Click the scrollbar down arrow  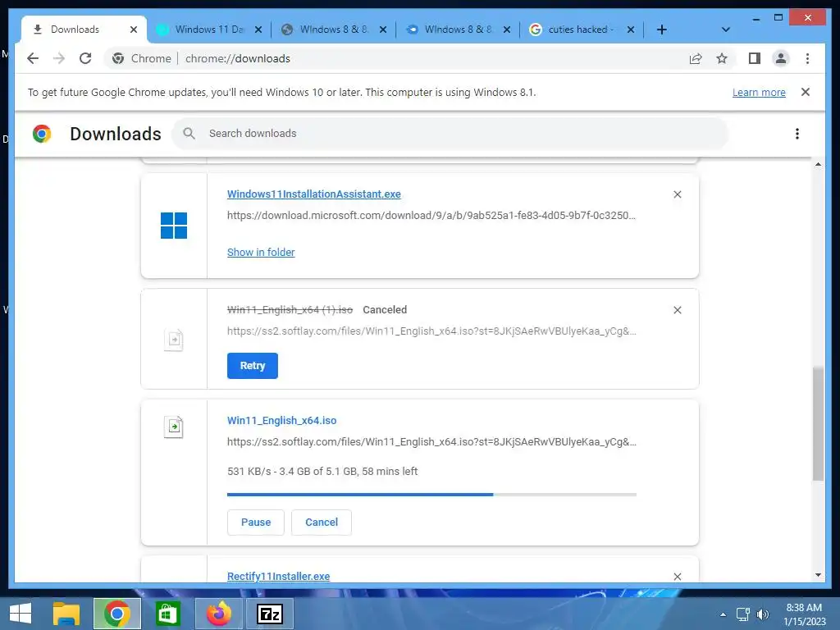pos(818,575)
